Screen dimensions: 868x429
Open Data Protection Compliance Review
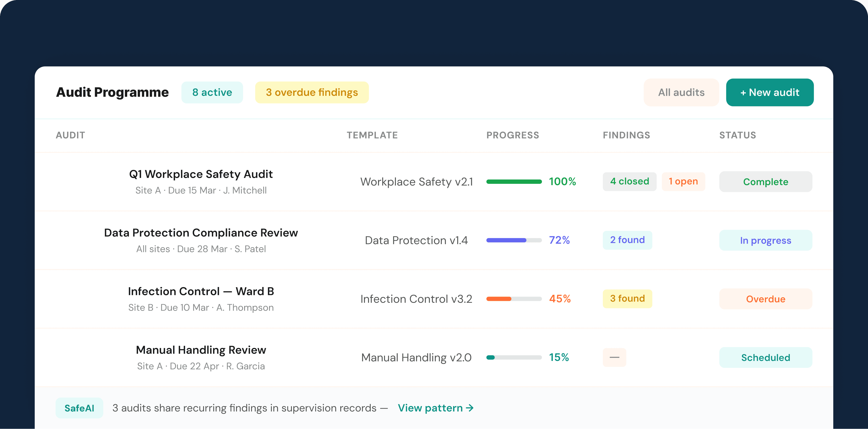pyautogui.click(x=201, y=233)
